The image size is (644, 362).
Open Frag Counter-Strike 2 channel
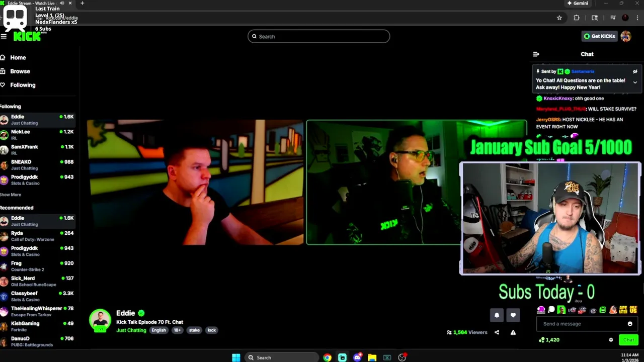point(37,266)
